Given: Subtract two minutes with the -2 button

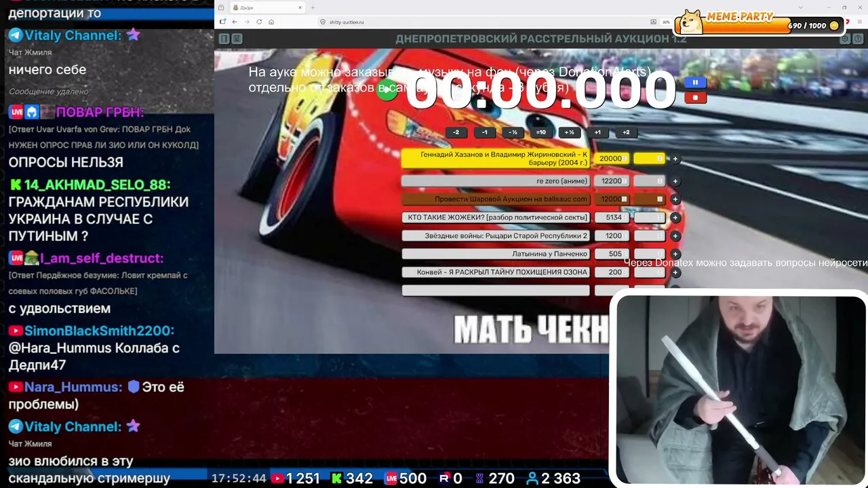Looking at the screenshot, I should pos(456,133).
